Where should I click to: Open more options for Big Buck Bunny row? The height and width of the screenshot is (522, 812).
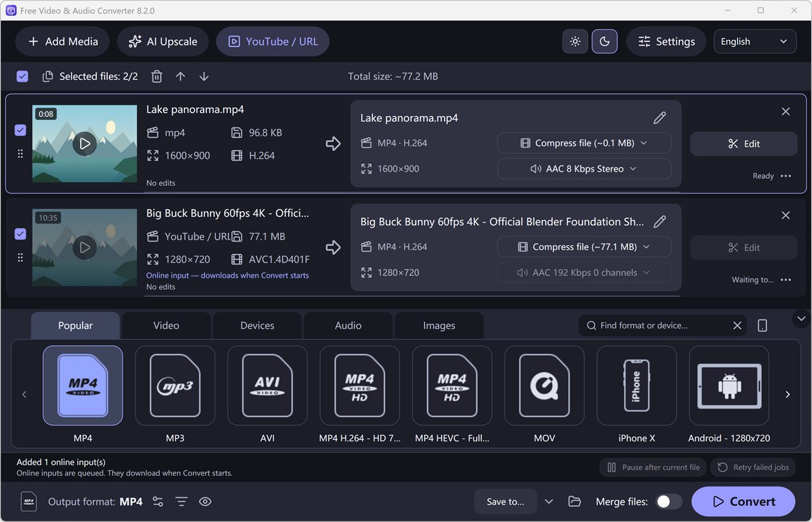click(786, 280)
